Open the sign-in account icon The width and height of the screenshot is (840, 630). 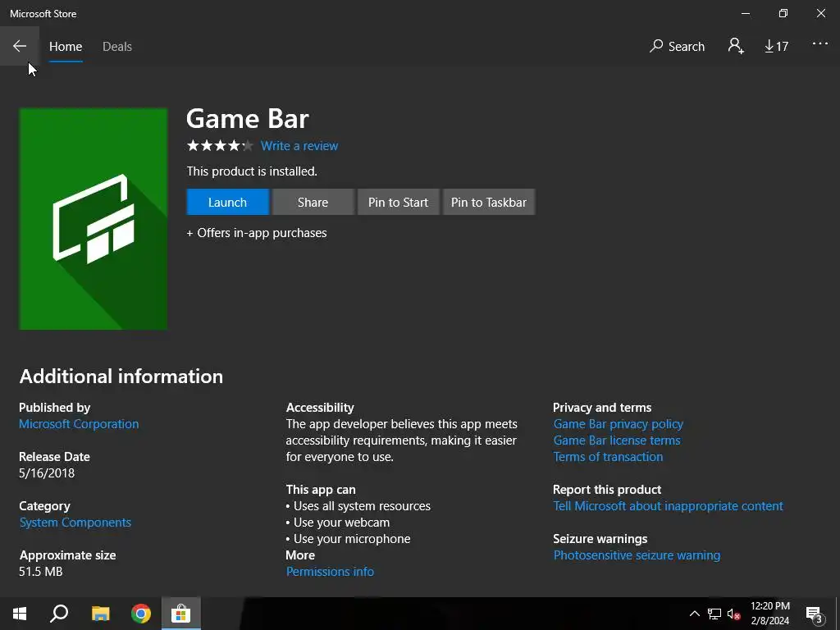tap(736, 46)
